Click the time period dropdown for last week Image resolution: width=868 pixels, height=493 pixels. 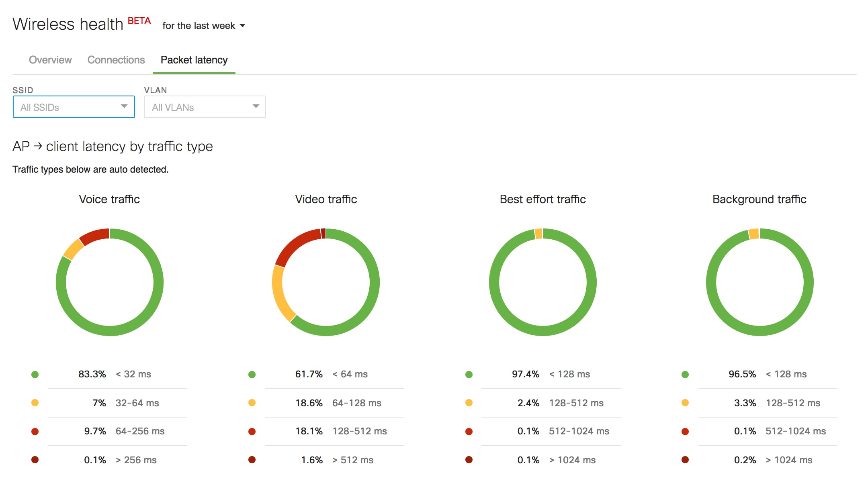point(203,25)
